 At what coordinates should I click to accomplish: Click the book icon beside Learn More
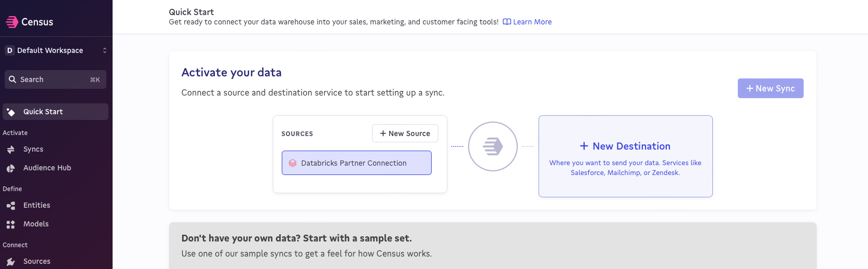[x=507, y=22]
